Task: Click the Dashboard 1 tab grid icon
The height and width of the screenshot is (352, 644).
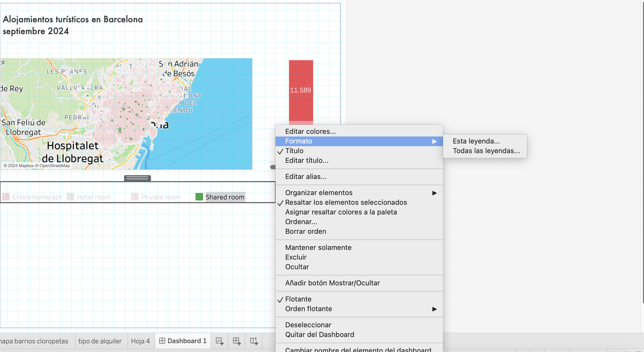Action: (x=162, y=341)
